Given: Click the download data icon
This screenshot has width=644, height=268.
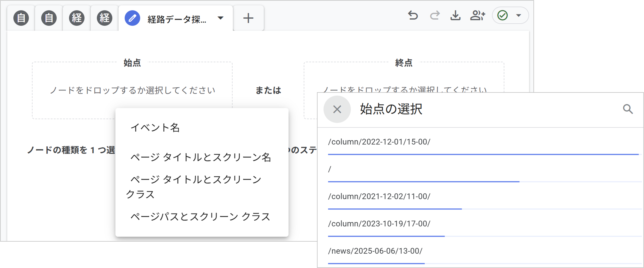Looking at the screenshot, I should coord(455,15).
